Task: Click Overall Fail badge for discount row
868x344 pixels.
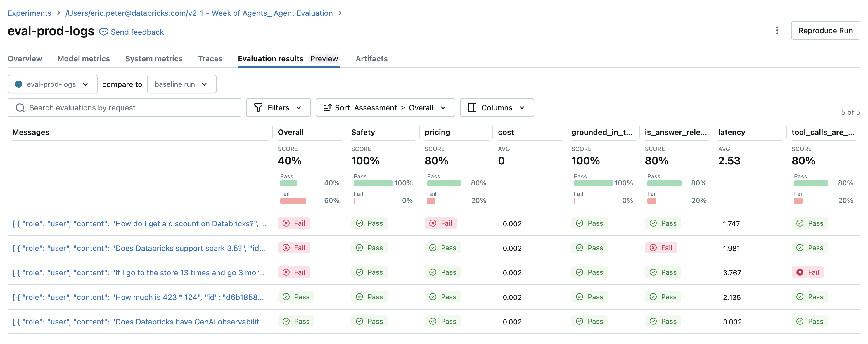Action: click(294, 223)
